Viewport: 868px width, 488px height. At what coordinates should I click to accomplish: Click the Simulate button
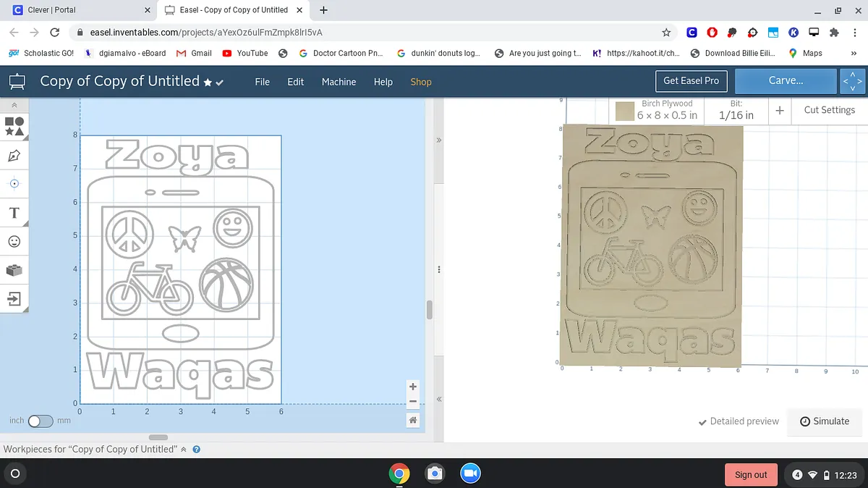coord(825,421)
